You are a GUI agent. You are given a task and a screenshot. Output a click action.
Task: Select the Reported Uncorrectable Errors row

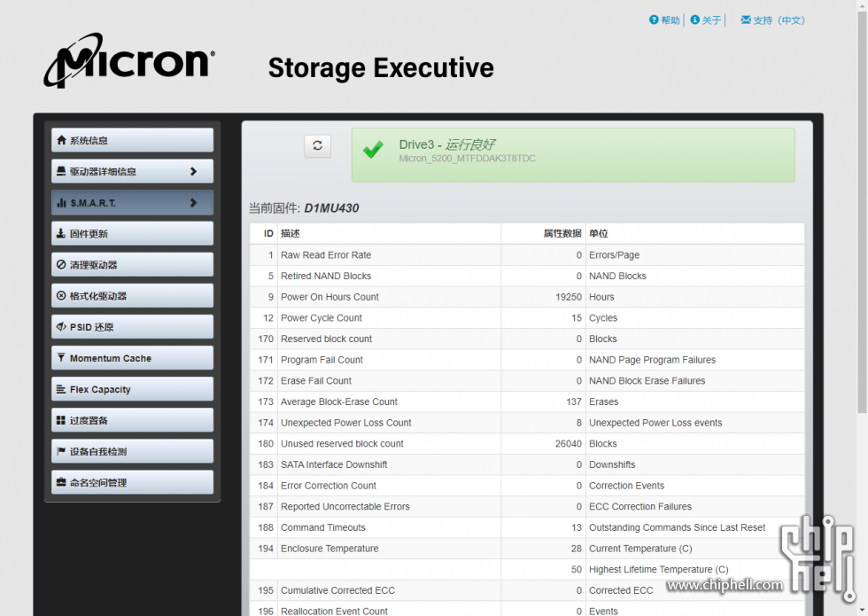[527, 506]
